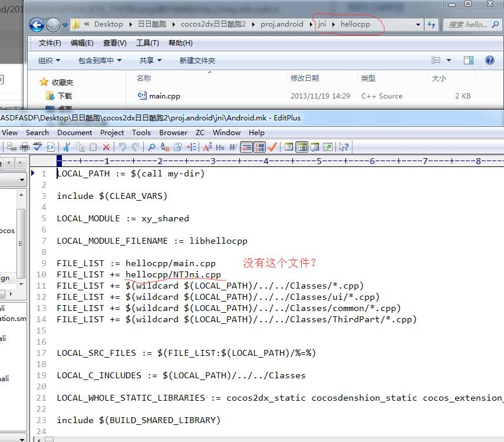Sort files by the 大小 column header

(439, 78)
